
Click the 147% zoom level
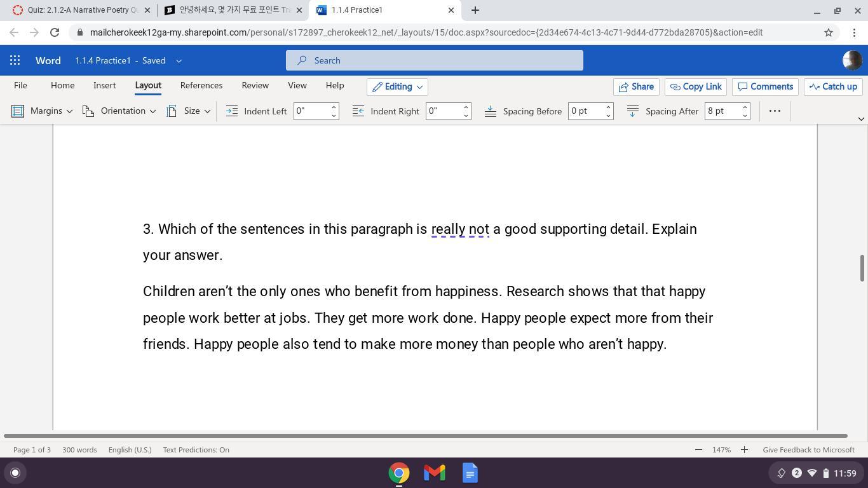[x=721, y=450]
